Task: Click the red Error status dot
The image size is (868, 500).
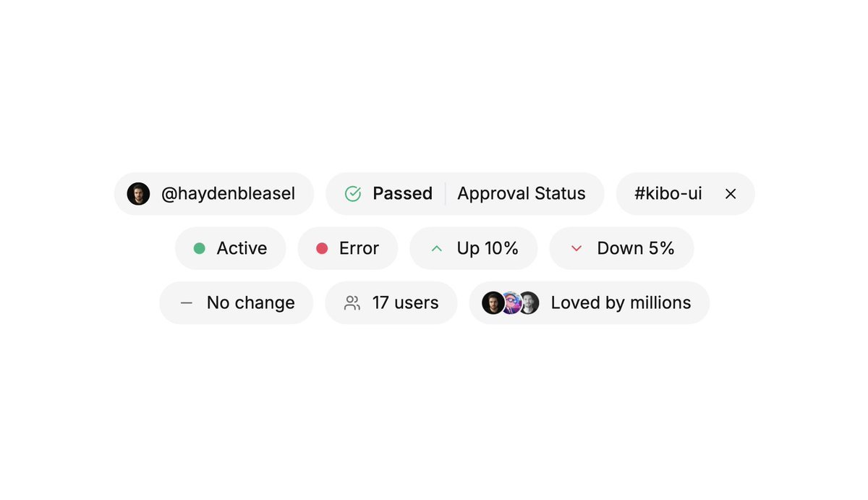Action: [322, 248]
